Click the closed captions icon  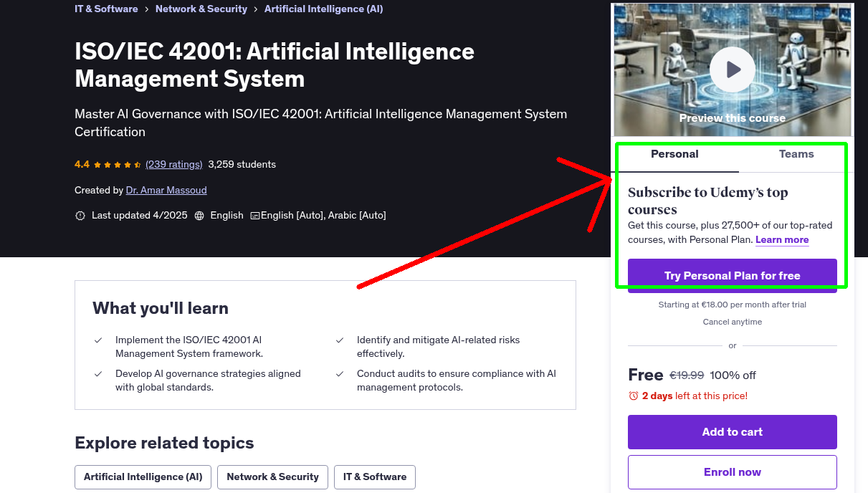click(x=254, y=215)
